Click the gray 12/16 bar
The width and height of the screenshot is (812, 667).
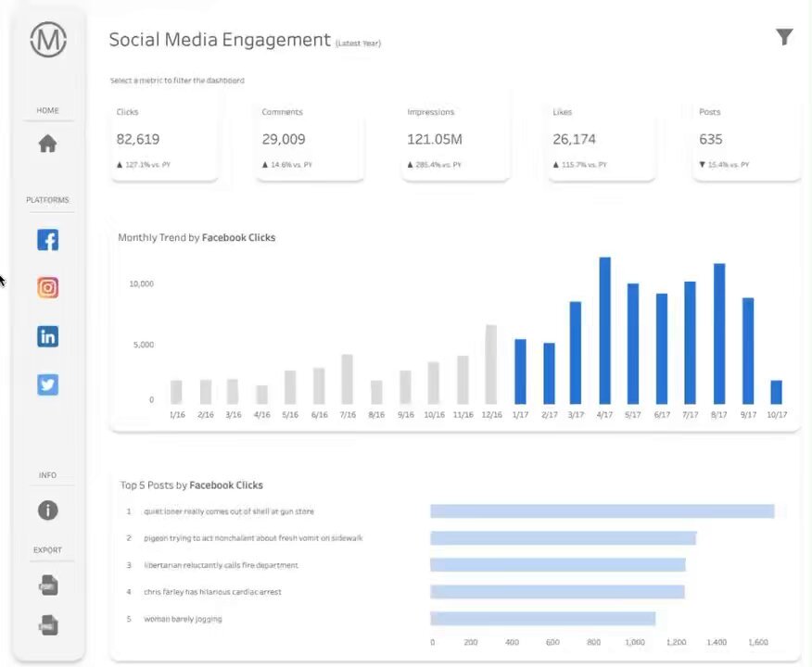coord(491,364)
